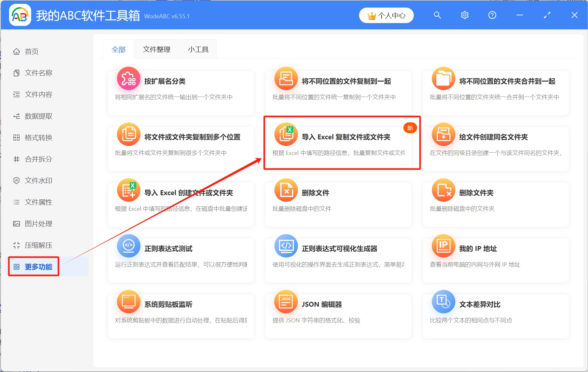Click the 个人中心 button
588x372 pixels.
pos(386,15)
